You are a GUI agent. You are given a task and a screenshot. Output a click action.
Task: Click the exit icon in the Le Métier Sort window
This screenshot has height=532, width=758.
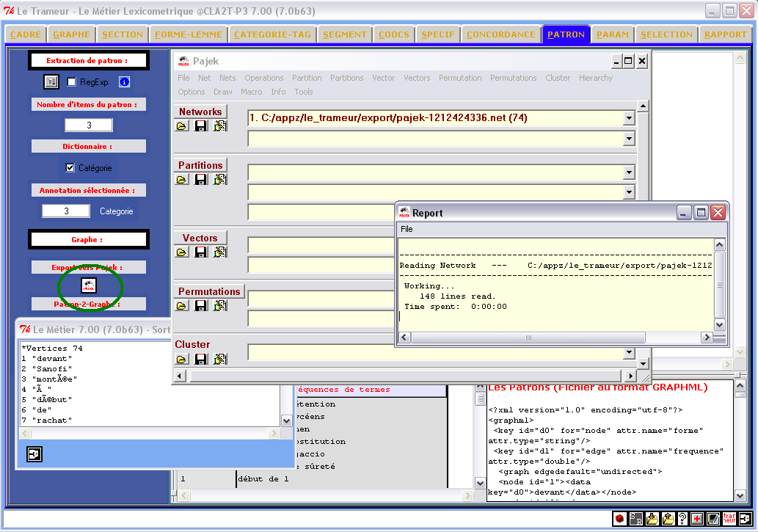34,454
